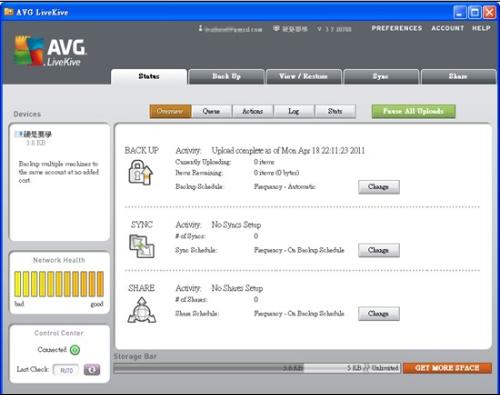This screenshot has width=500, height=395.
Task: Click the device icon in Devices list
Action: coord(18,134)
